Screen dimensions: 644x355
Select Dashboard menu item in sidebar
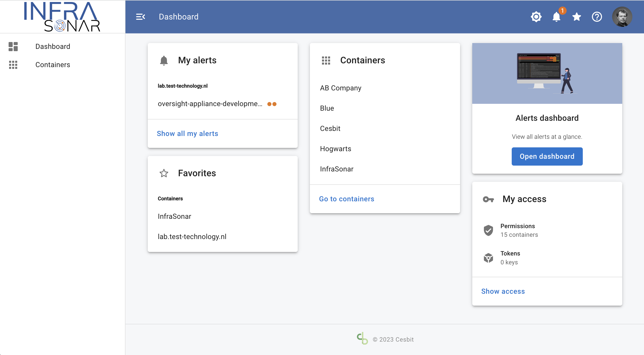click(53, 46)
